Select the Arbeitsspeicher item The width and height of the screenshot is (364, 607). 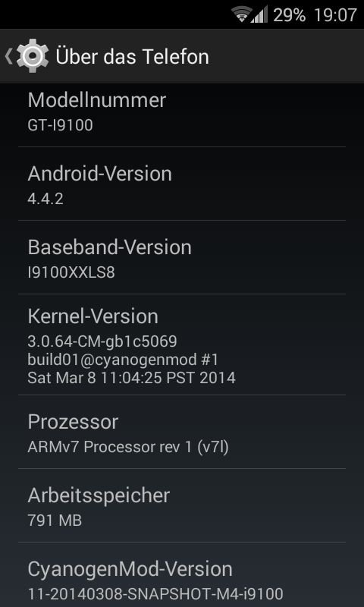182,505
